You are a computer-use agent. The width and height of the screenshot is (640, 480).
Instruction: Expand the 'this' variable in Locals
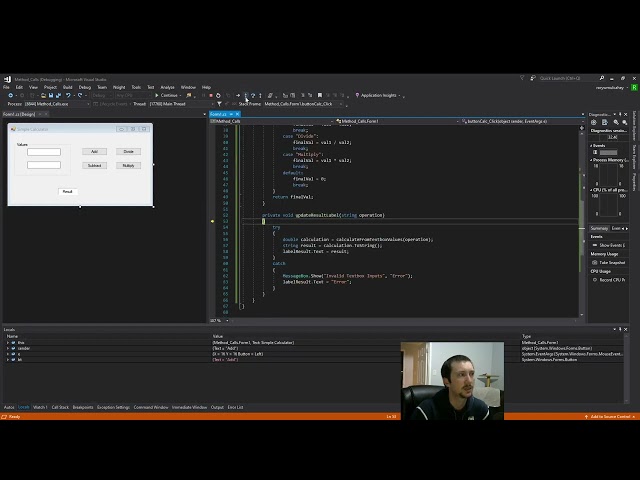click(8, 343)
